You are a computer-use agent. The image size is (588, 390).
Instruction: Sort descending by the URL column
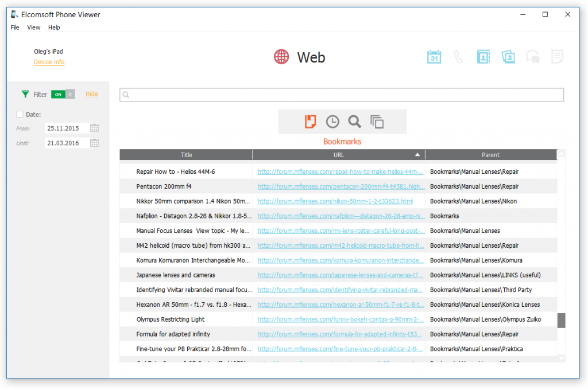pos(338,154)
